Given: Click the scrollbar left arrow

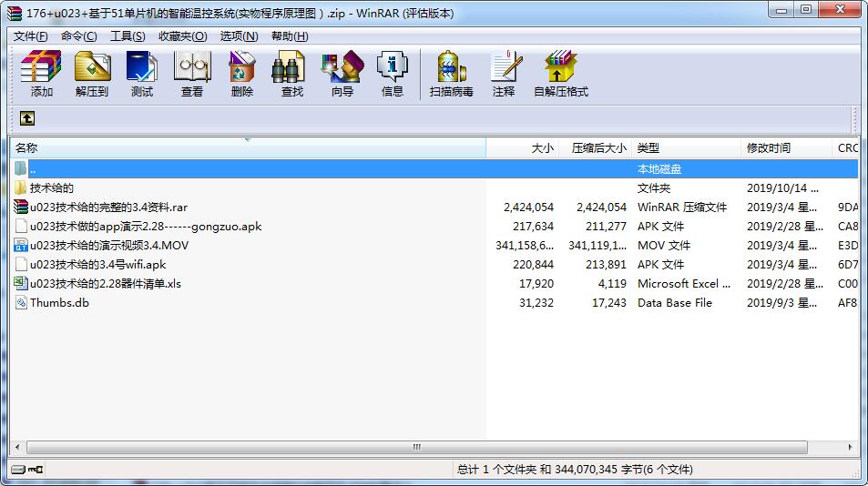Looking at the screenshot, I should tap(17, 447).
